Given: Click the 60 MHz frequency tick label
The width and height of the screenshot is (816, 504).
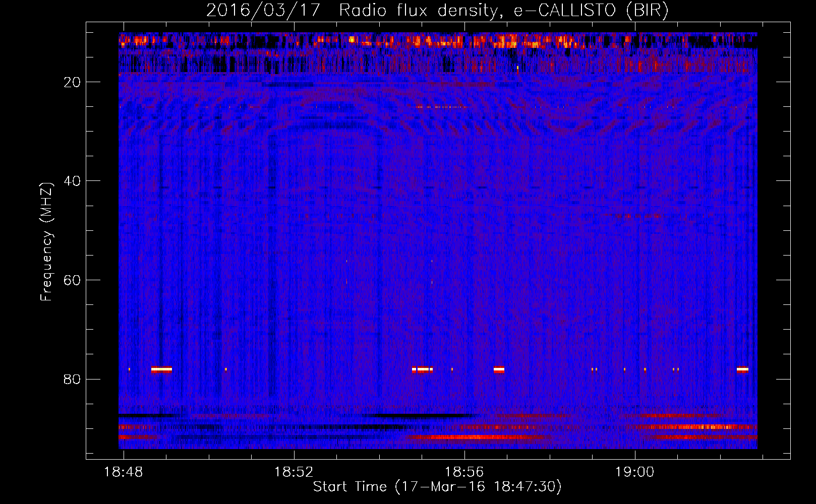Looking at the screenshot, I should coord(72,280).
